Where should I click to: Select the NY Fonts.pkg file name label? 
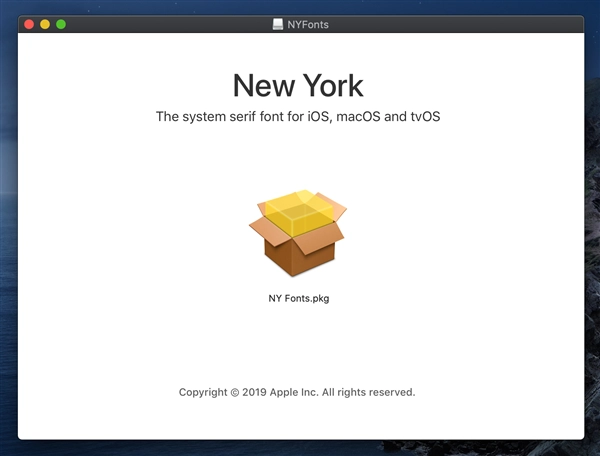(x=299, y=298)
